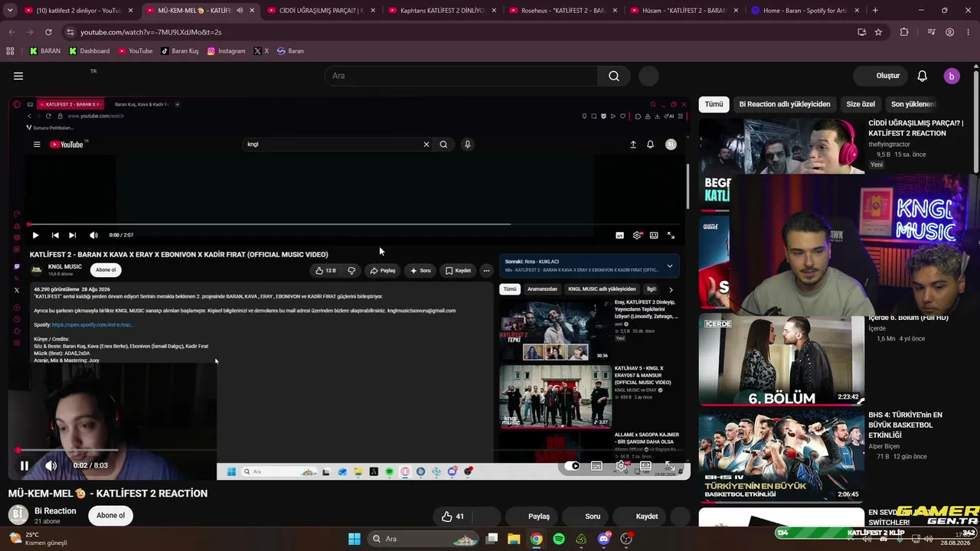Select the Tümü filter chip

714,104
